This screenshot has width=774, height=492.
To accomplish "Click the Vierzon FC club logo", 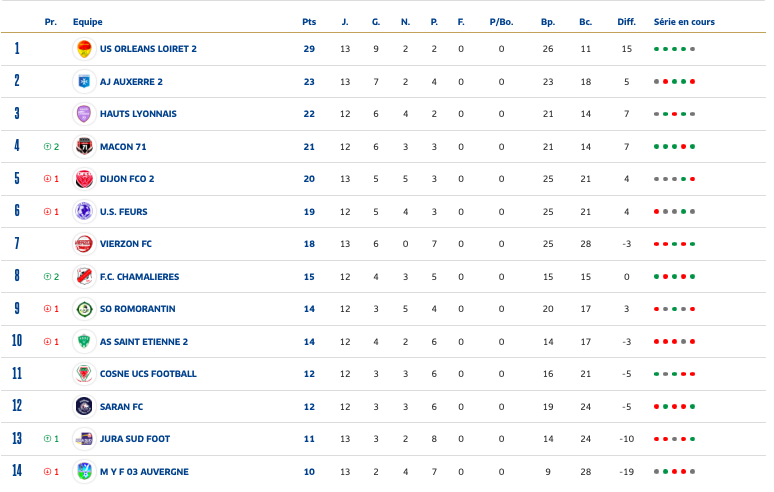I will pos(83,244).
